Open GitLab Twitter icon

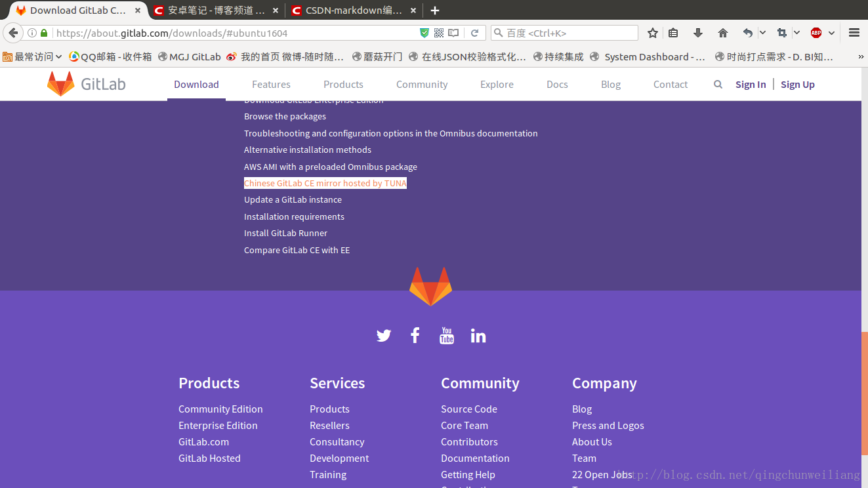[x=384, y=336]
